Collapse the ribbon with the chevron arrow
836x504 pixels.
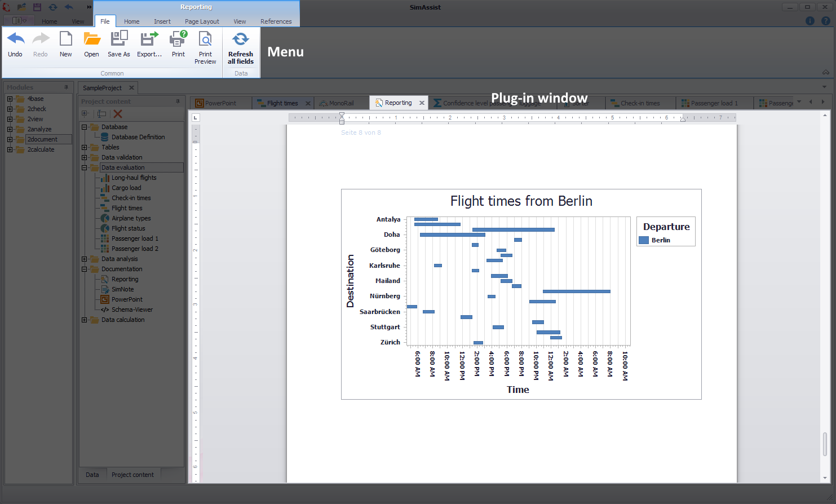click(825, 73)
